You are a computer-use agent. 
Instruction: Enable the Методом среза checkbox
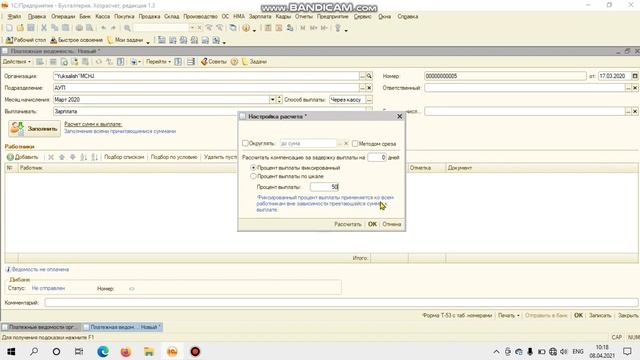click(x=355, y=143)
